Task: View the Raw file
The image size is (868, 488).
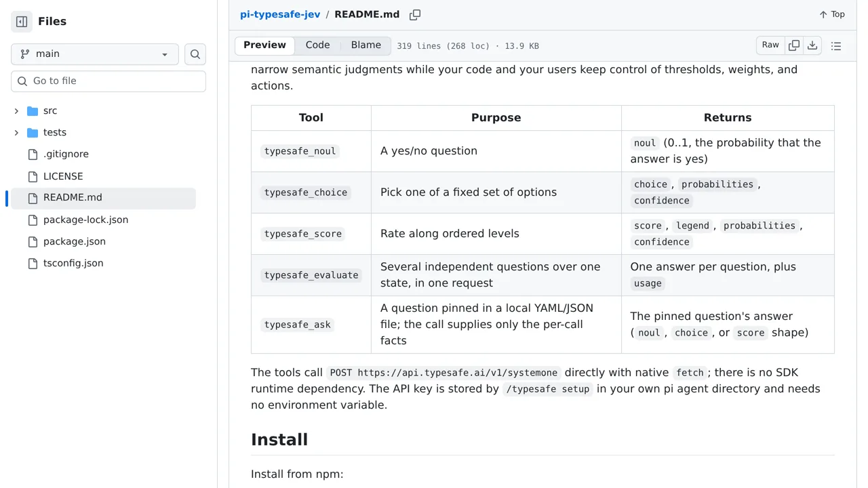Action: tap(770, 45)
